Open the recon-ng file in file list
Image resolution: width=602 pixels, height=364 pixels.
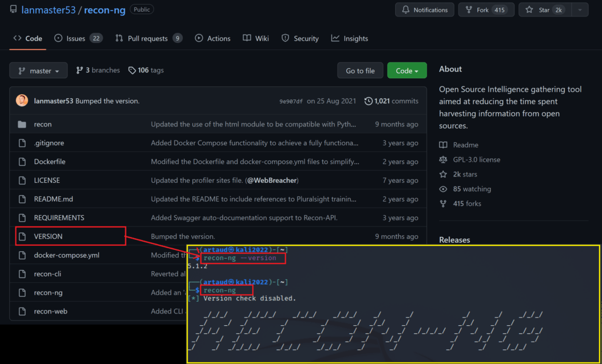[x=48, y=293]
